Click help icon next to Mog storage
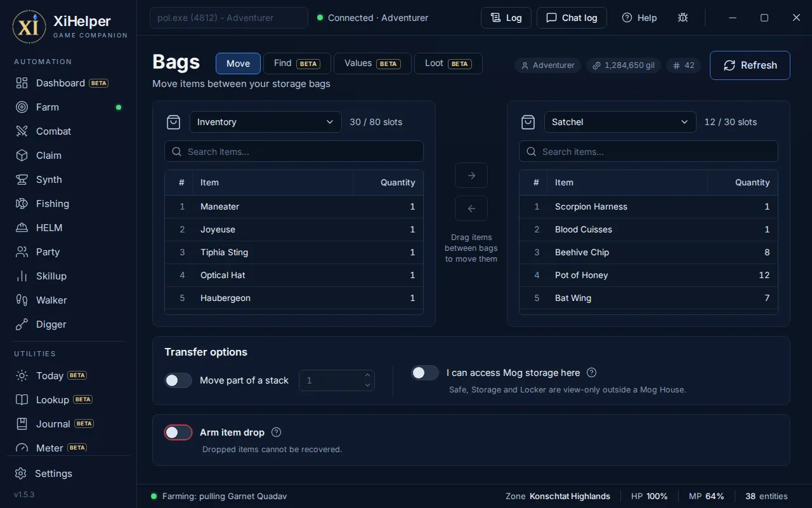This screenshot has width=812, height=508. click(591, 373)
